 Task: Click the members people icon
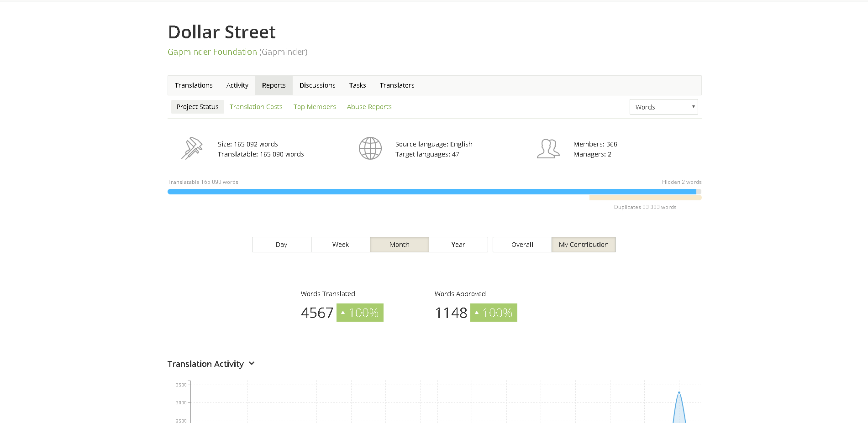click(x=548, y=149)
